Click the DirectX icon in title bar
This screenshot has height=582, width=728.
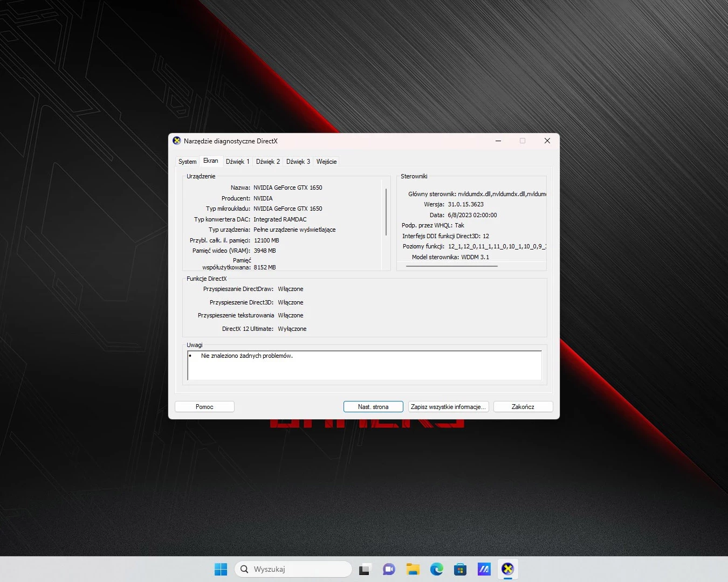tap(177, 141)
